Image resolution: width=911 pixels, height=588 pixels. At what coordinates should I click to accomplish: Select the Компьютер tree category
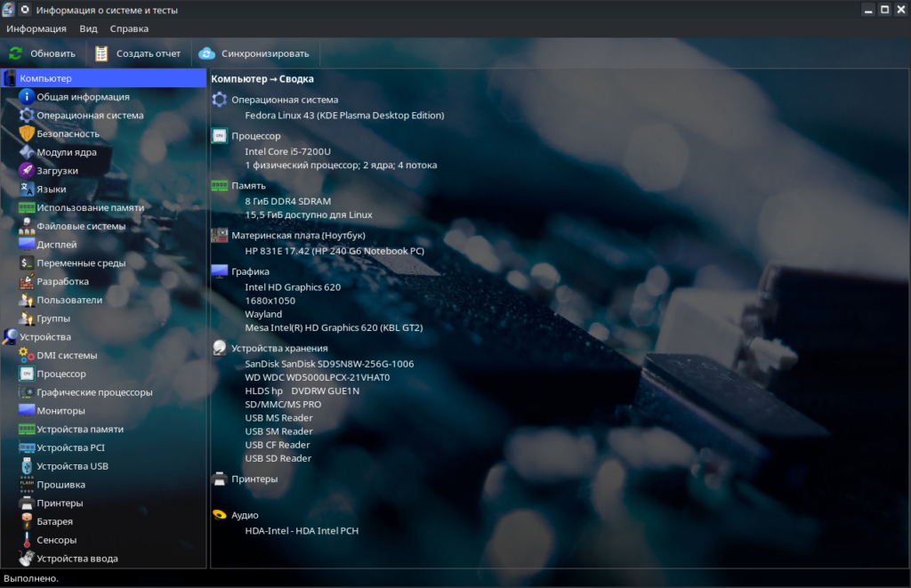click(x=45, y=78)
